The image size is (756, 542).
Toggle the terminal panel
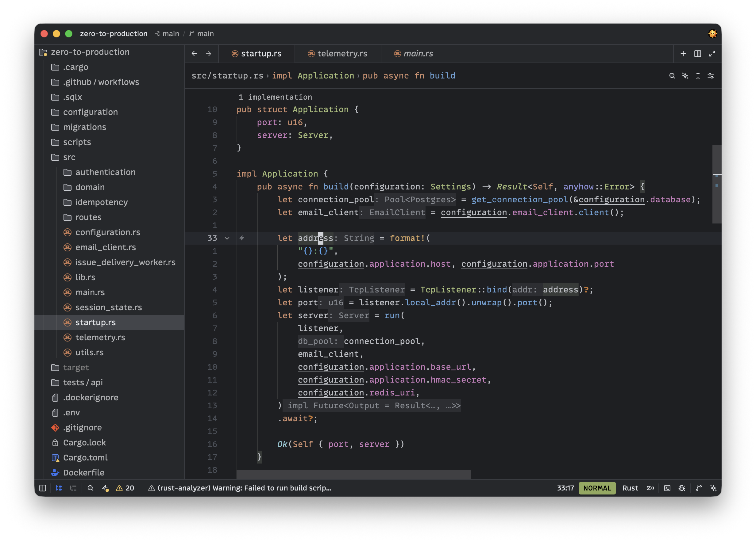pos(667,488)
